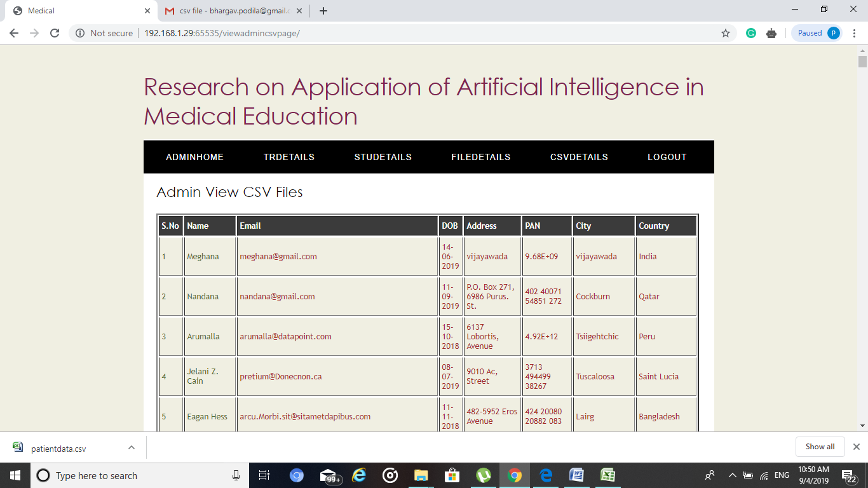
Task: Click the Type here to search box
Action: (x=140, y=475)
